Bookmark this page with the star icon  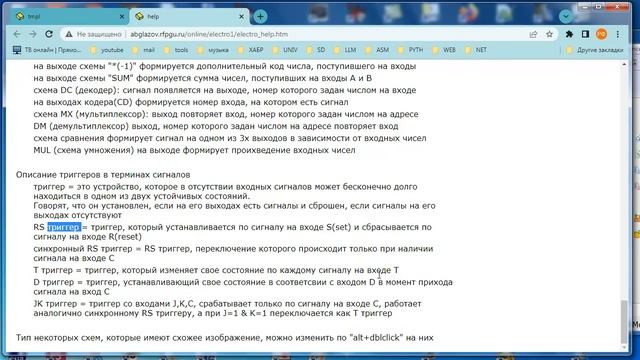tap(549, 34)
